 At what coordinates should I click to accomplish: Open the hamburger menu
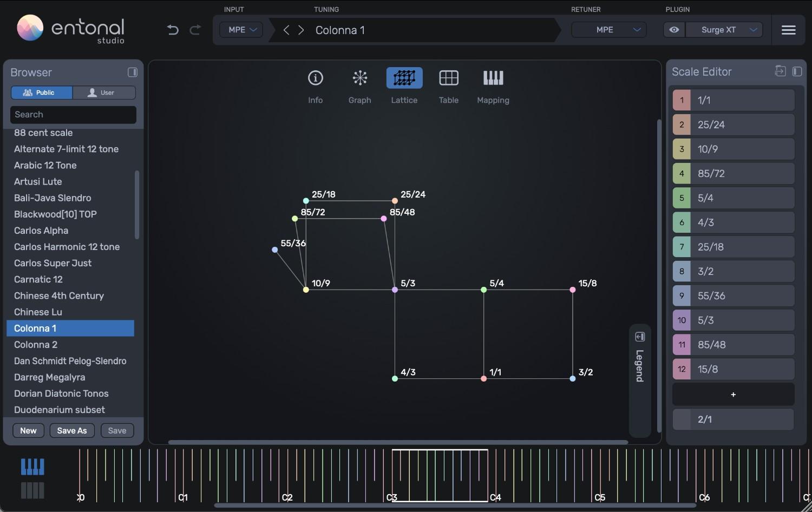(788, 30)
